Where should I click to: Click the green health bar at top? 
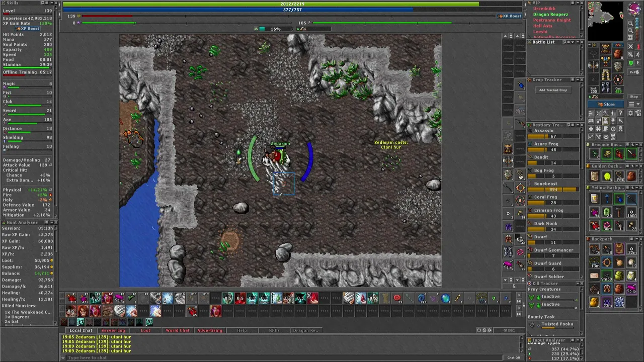coord(292,4)
